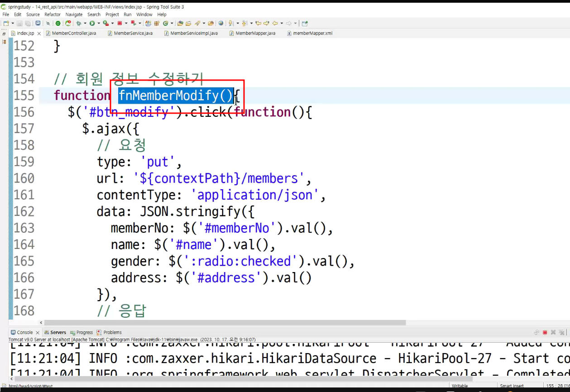
Task: Terminate server with console red stop icon
Action: (x=545, y=332)
